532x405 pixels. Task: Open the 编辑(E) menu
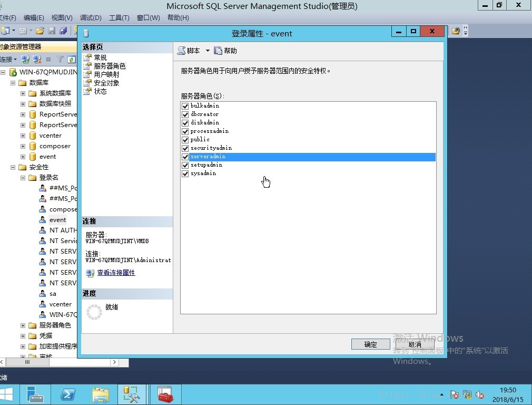[34, 18]
